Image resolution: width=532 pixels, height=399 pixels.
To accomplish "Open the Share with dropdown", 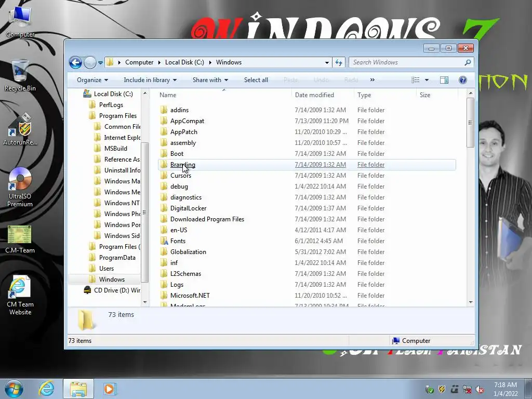I will click(x=210, y=80).
